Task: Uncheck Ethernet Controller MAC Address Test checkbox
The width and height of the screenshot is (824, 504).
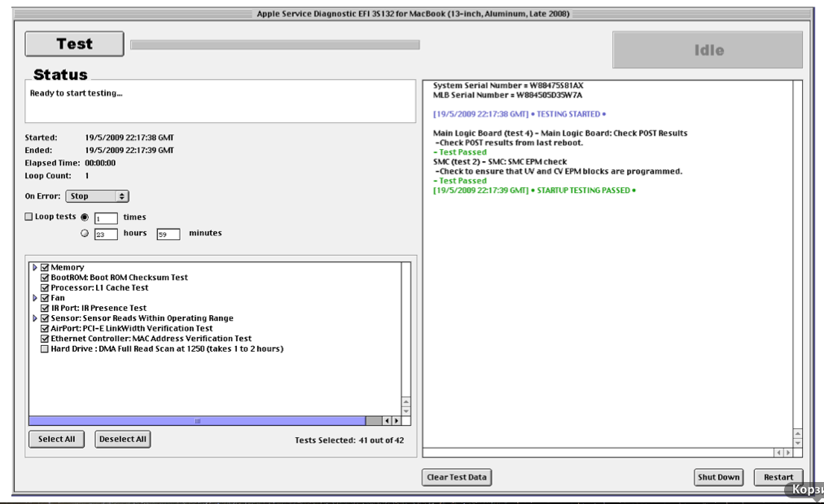Action: (45, 339)
